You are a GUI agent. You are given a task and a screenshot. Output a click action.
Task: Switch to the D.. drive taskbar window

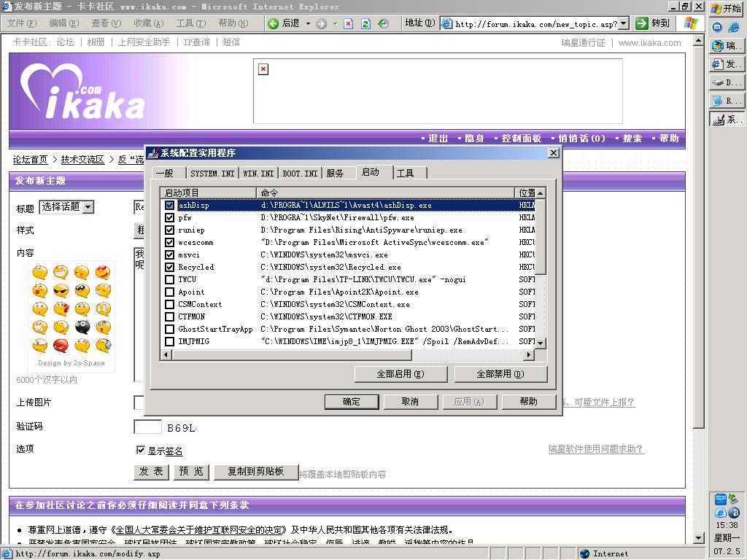coord(727,82)
